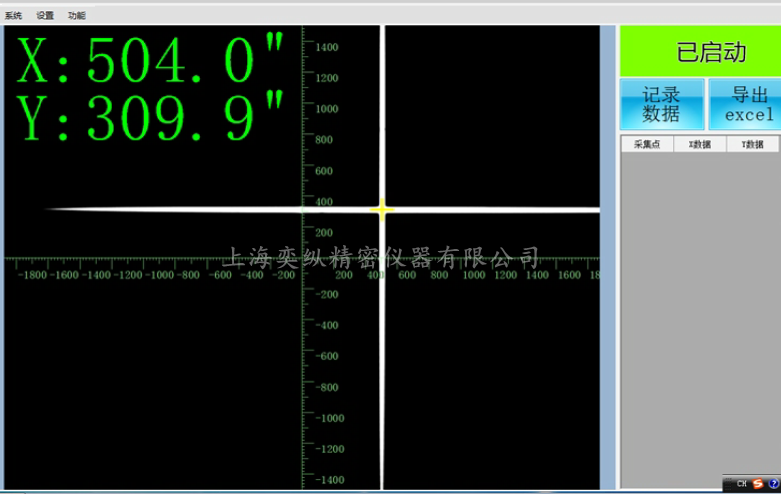Screen dimensions: 781x497
Task: Click the CH language indicator
Action: click(742, 484)
